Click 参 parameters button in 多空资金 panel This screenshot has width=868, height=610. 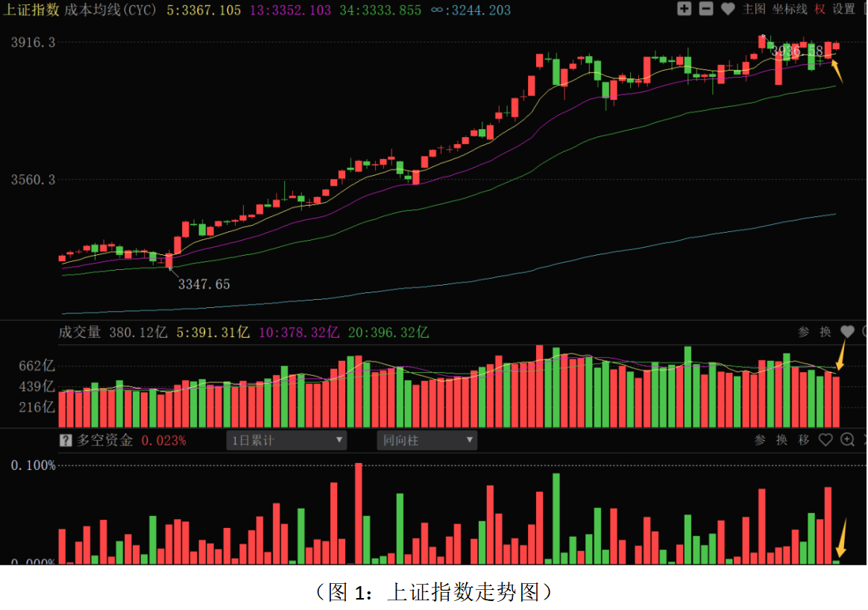click(x=760, y=440)
